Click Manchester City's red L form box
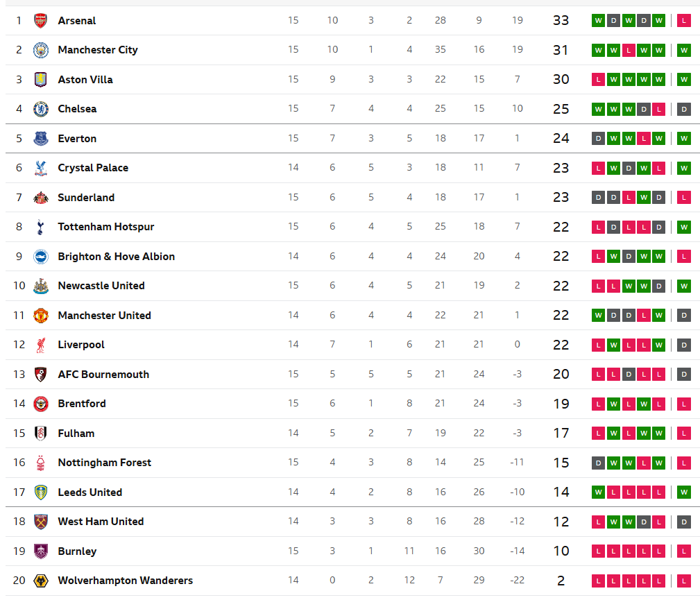Viewport: 700px width, 600px height. (628, 50)
